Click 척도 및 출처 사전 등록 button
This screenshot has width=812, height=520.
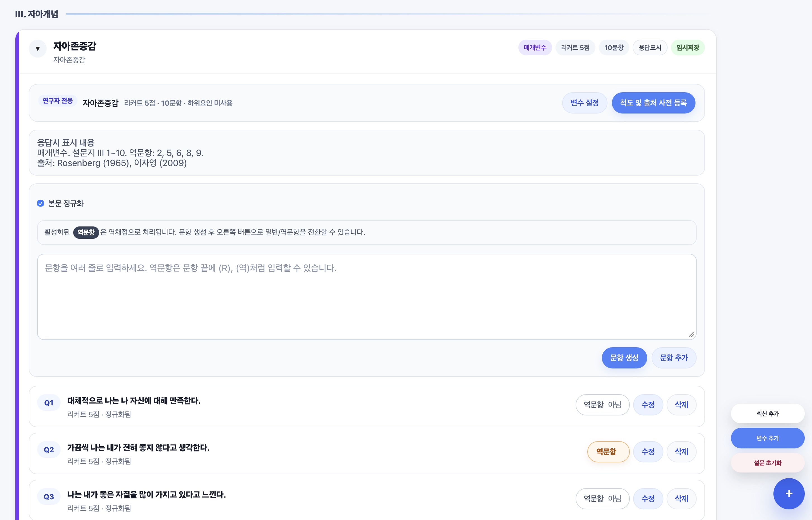(x=653, y=103)
